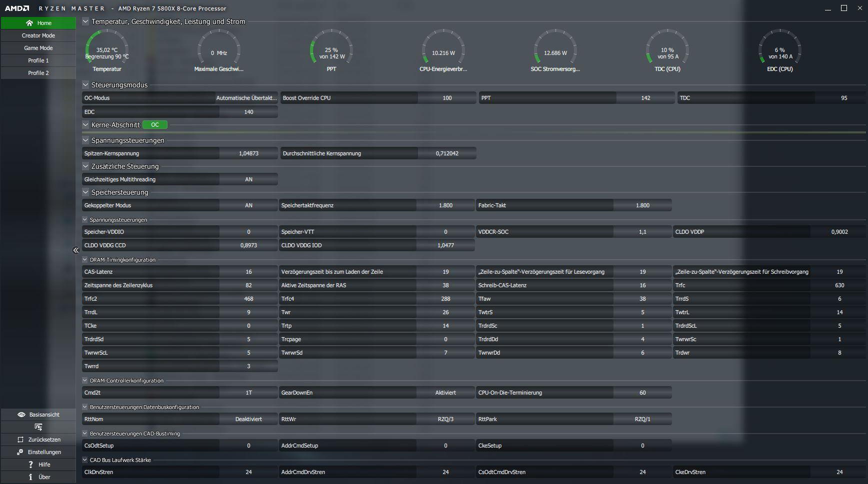Collapse Benutzersteuerungen CAD-Bustiming subsection

click(85, 434)
